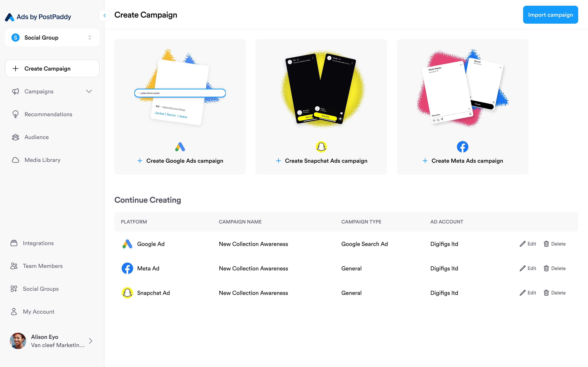Screen dimensions: 588x367
Task: Open the Team Members menu item
Action: (42, 266)
